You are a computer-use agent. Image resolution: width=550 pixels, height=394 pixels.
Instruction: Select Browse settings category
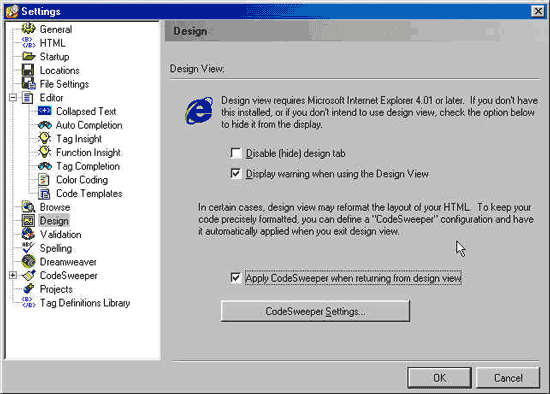pyautogui.click(x=55, y=207)
